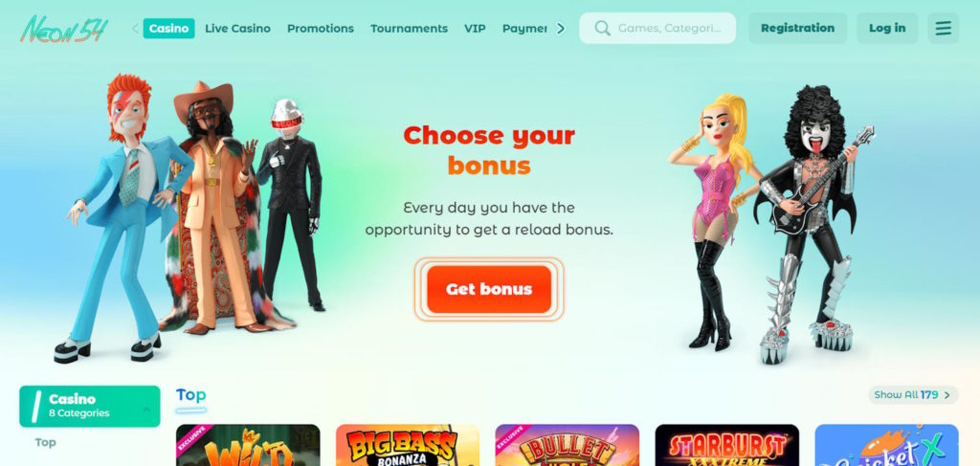Open the Big Bass Bonanza game thumbnail
Image resolution: width=980 pixels, height=466 pixels.
408,445
